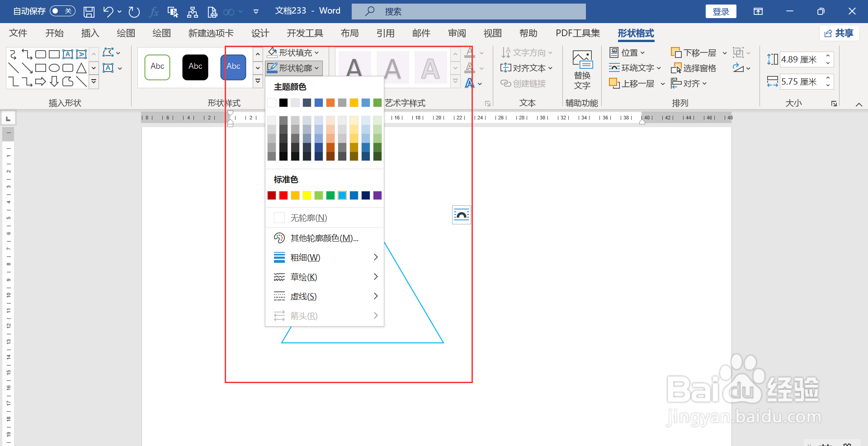This screenshot has width=868, height=446.
Task: Switch to the 插入 tab
Action: [x=90, y=33]
